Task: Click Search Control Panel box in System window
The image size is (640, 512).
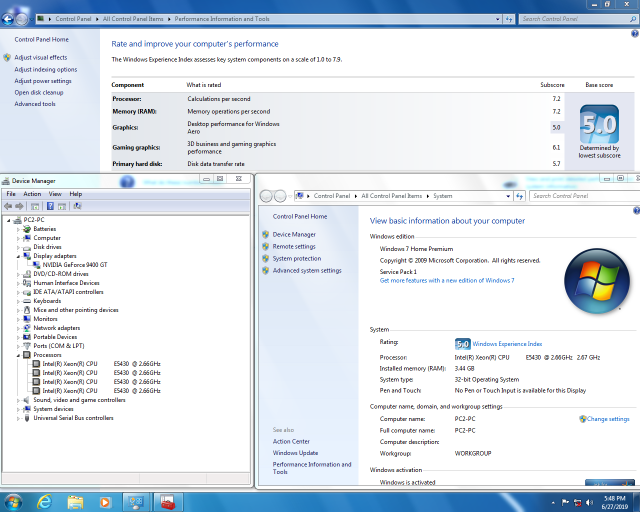Action: click(575, 195)
